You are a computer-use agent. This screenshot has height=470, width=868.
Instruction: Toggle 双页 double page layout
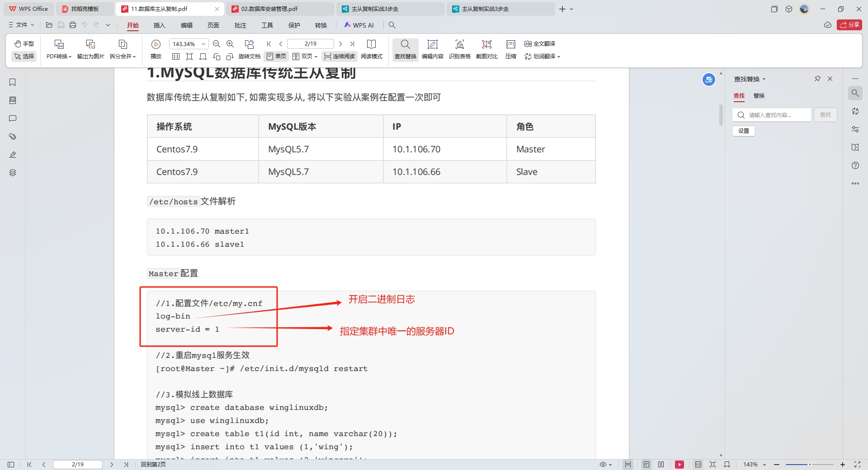tap(305, 56)
